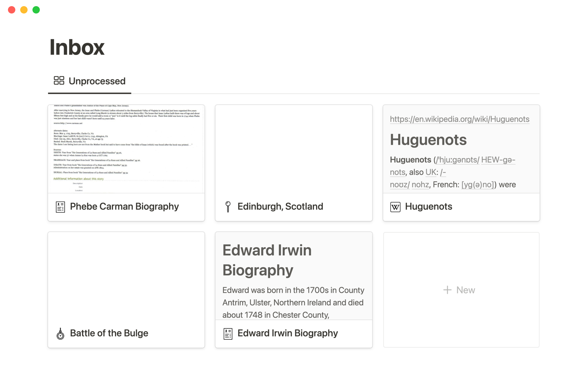Click the Edward was born paragraph preview
The image size is (588, 368).
(x=293, y=302)
